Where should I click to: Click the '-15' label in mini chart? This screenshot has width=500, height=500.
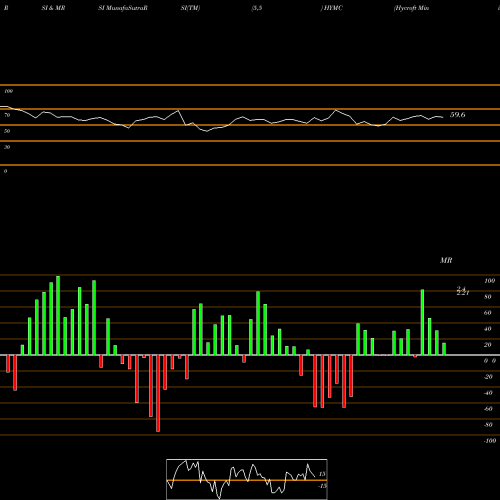click(x=322, y=486)
